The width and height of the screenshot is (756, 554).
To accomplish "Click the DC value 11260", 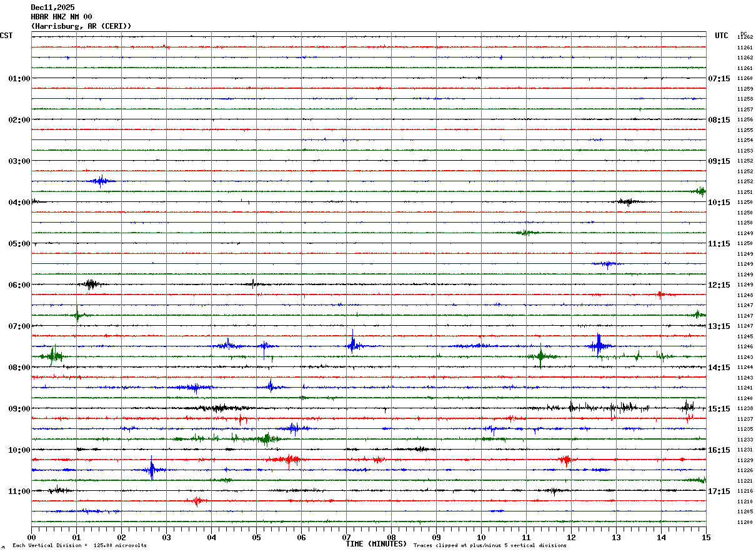I will click(x=745, y=79).
